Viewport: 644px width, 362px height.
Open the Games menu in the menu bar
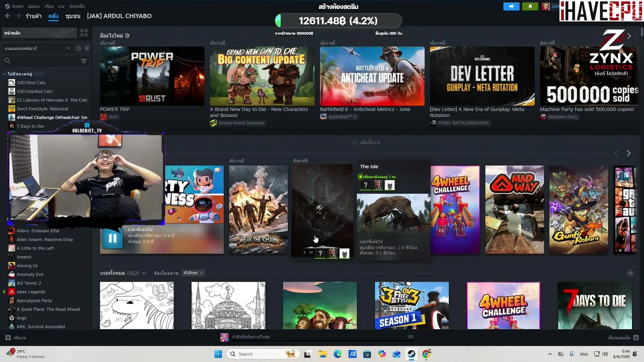pos(61,7)
